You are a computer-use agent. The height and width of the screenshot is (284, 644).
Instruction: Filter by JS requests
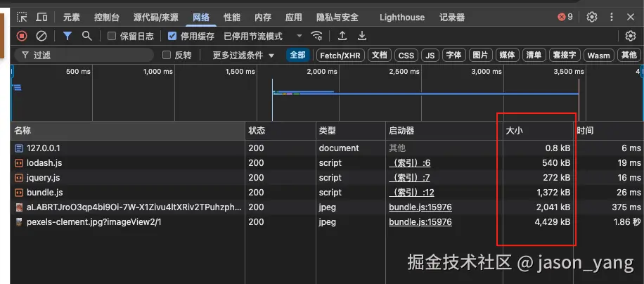(430, 55)
